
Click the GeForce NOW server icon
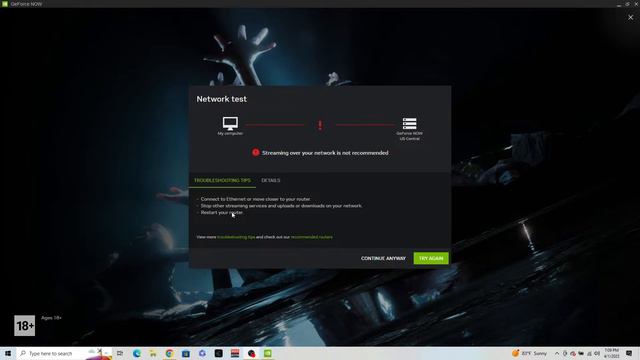(409, 123)
